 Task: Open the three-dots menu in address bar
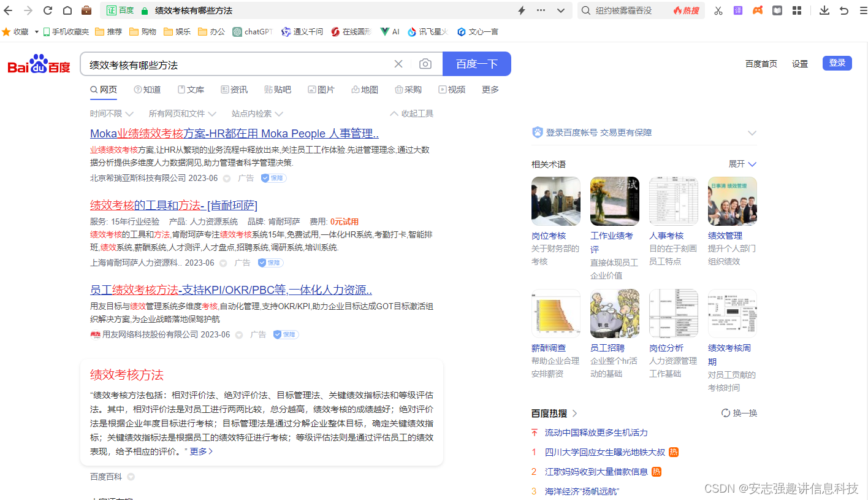(x=541, y=10)
